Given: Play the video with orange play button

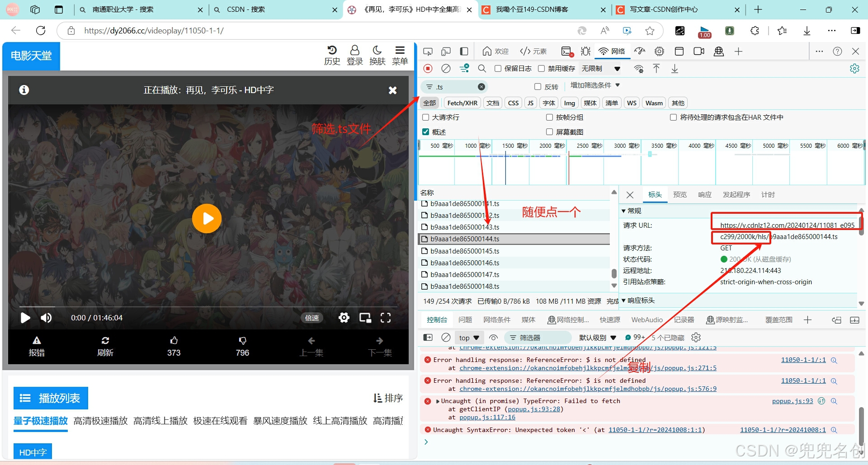Looking at the screenshot, I should (x=207, y=219).
